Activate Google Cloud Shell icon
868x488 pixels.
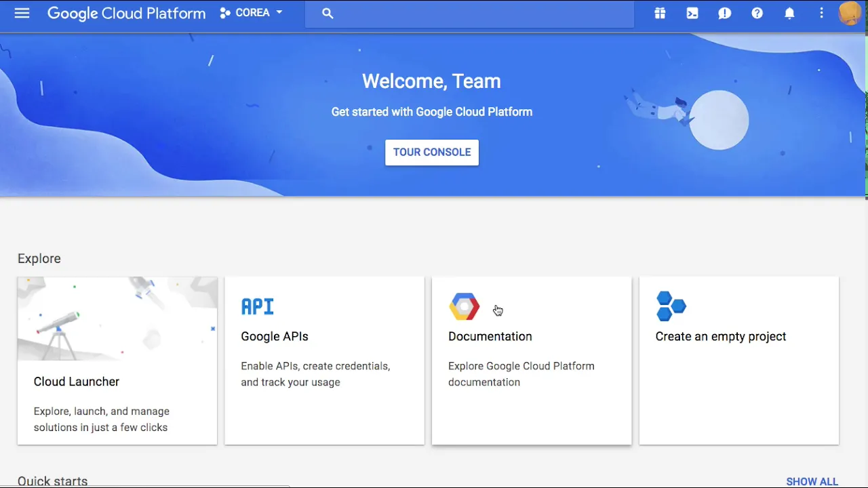tap(692, 13)
